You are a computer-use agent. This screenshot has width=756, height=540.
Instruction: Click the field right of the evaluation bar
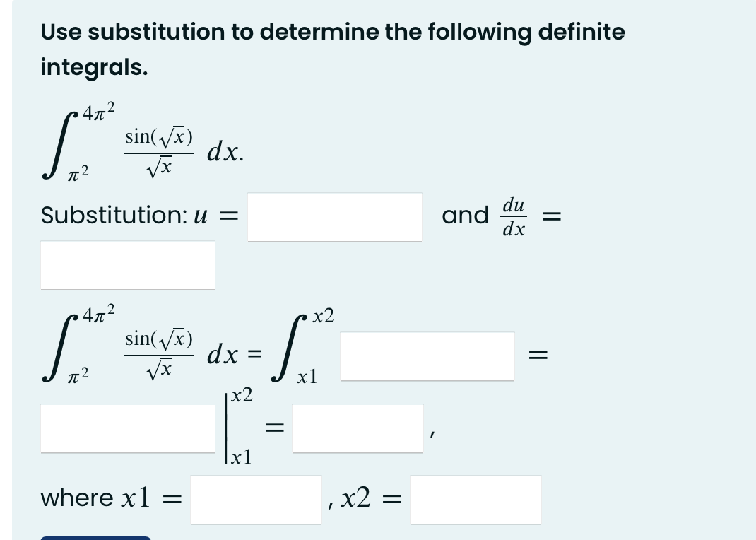(x=358, y=428)
